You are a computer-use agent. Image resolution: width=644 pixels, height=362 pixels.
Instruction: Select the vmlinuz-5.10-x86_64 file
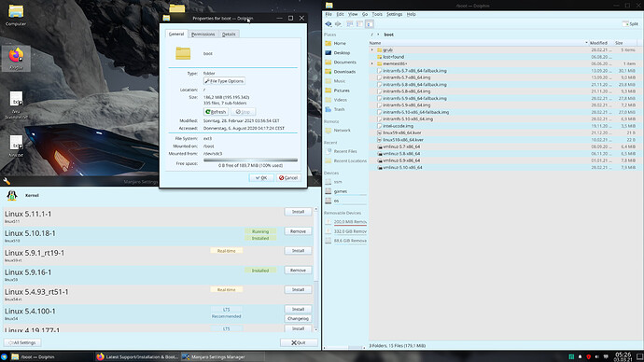coord(402,167)
